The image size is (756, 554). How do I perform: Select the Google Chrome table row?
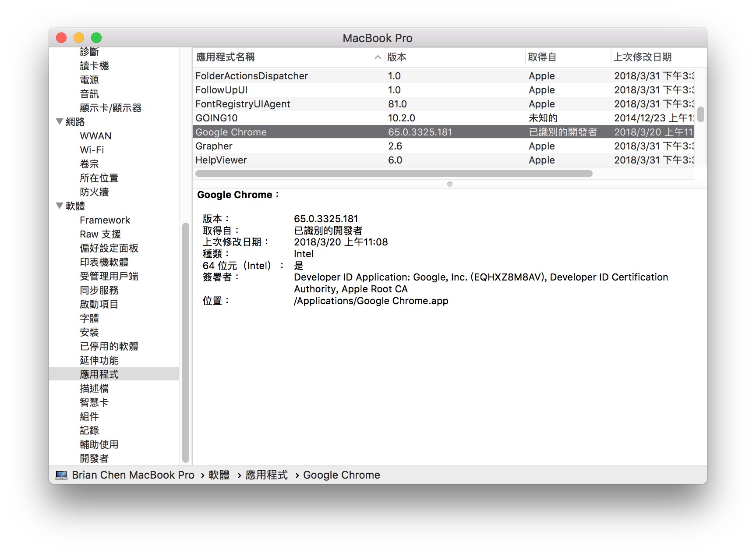(443, 132)
